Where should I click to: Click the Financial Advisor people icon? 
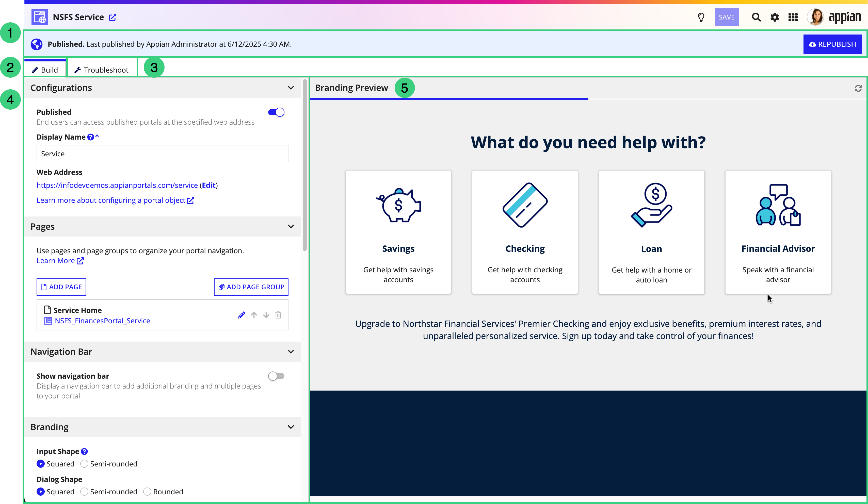pyautogui.click(x=778, y=205)
